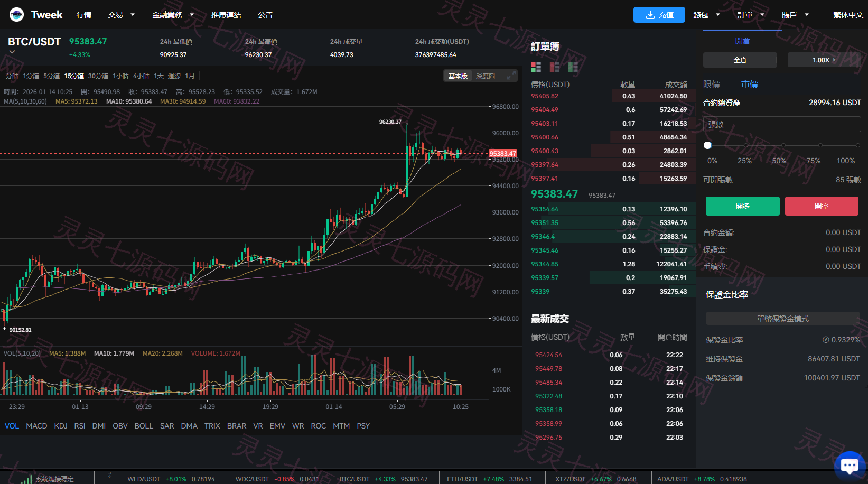868x484 pixels.
Task: Open the 賬戶 dropdown menu
Action: click(796, 15)
